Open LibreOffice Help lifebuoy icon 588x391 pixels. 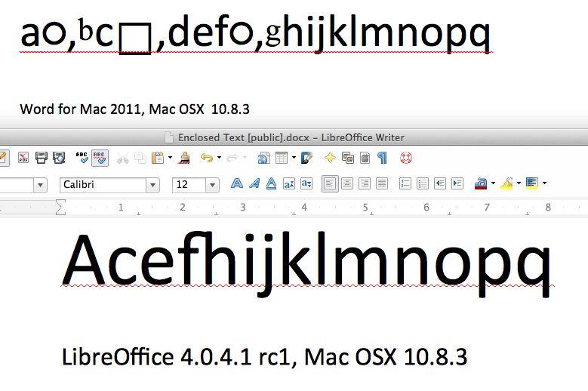tap(406, 158)
